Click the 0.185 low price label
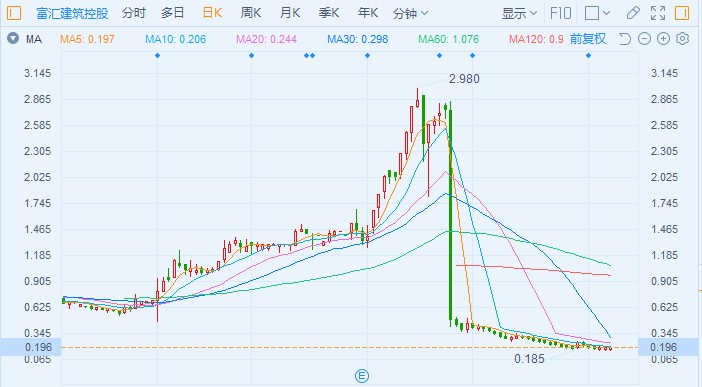This screenshot has width=702, height=387. pyautogui.click(x=529, y=359)
